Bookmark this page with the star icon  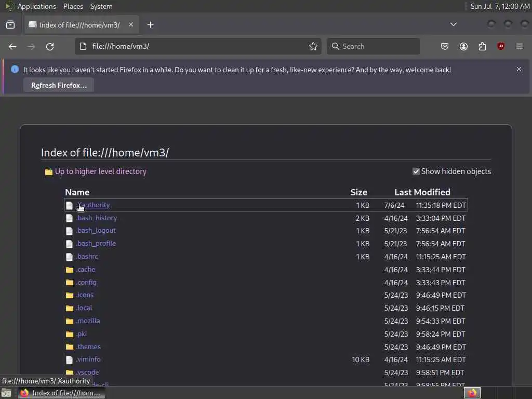pyautogui.click(x=313, y=46)
